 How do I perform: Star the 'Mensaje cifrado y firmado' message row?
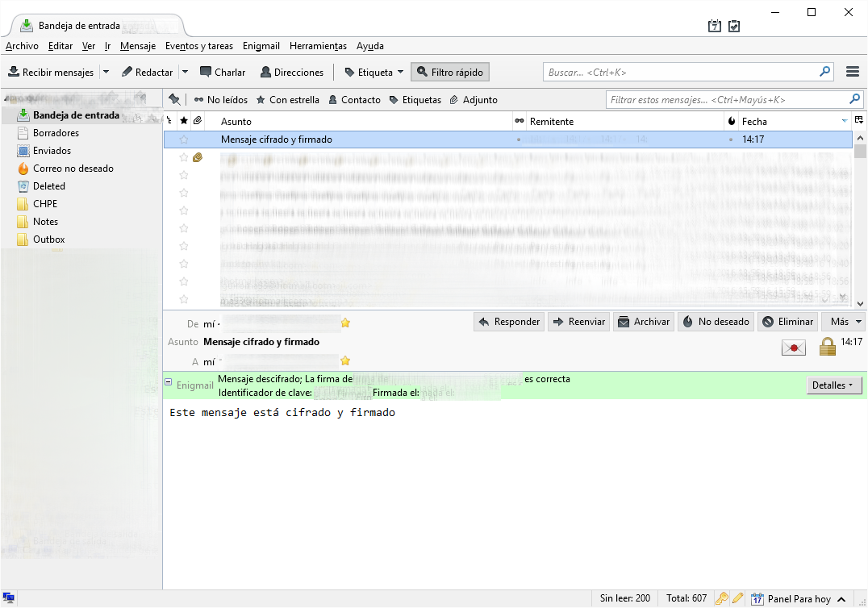[184, 140]
